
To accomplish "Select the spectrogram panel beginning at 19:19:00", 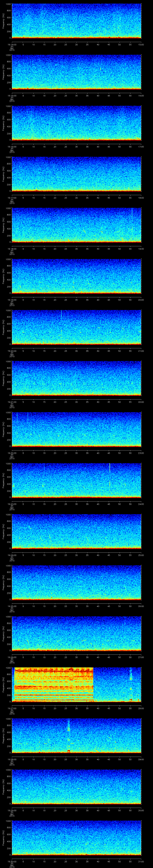I will [x=76, y=276].
